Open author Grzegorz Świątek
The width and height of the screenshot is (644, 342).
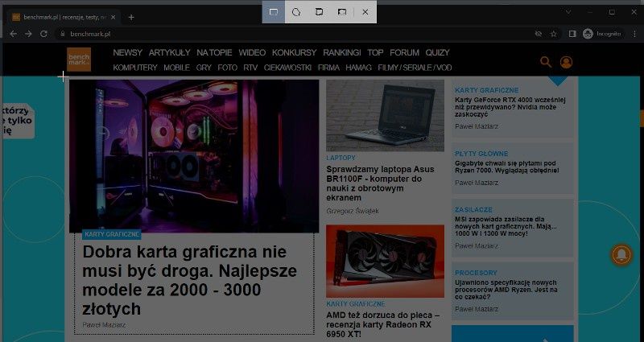point(353,211)
